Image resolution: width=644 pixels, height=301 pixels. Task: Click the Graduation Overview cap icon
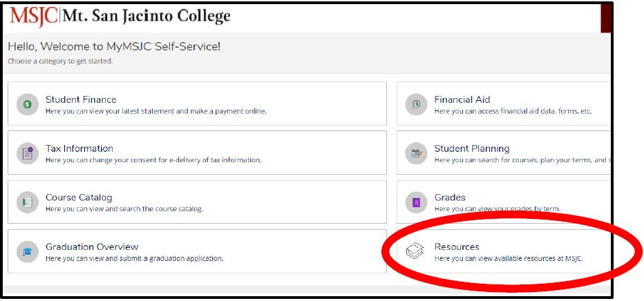tap(27, 252)
